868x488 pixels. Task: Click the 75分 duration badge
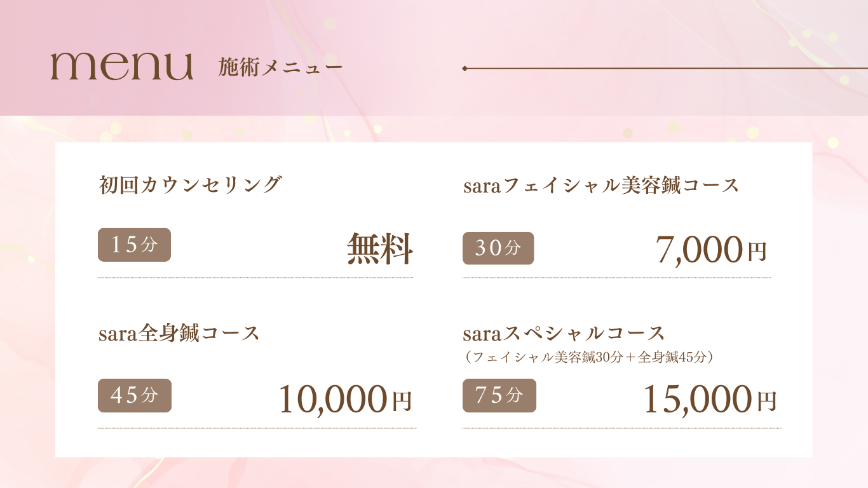pos(499,395)
